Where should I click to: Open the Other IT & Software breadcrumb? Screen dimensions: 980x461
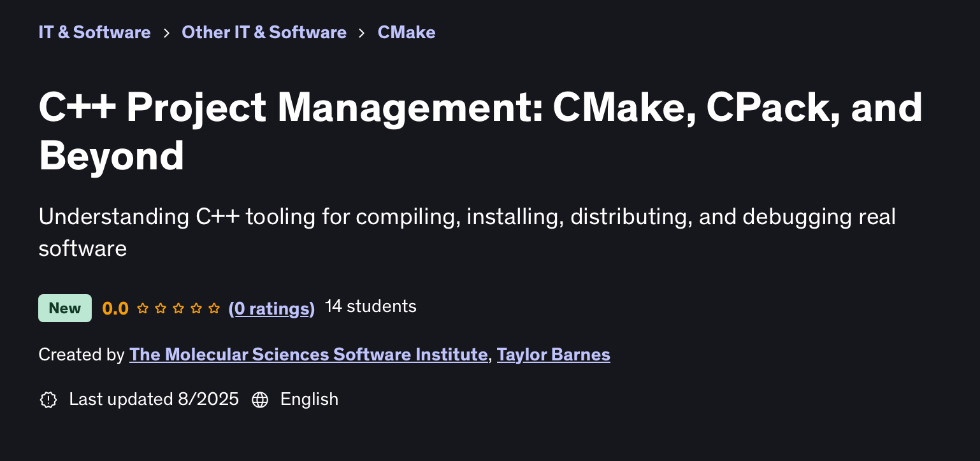264,32
